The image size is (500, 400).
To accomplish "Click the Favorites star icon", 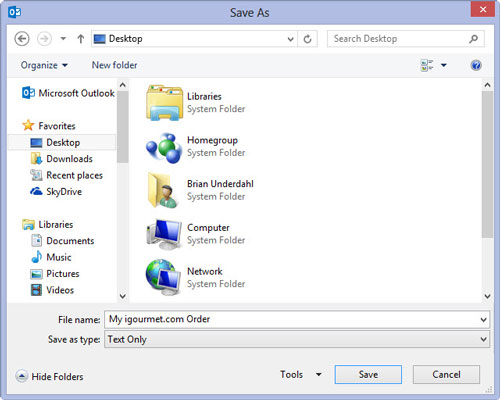I will [x=28, y=125].
